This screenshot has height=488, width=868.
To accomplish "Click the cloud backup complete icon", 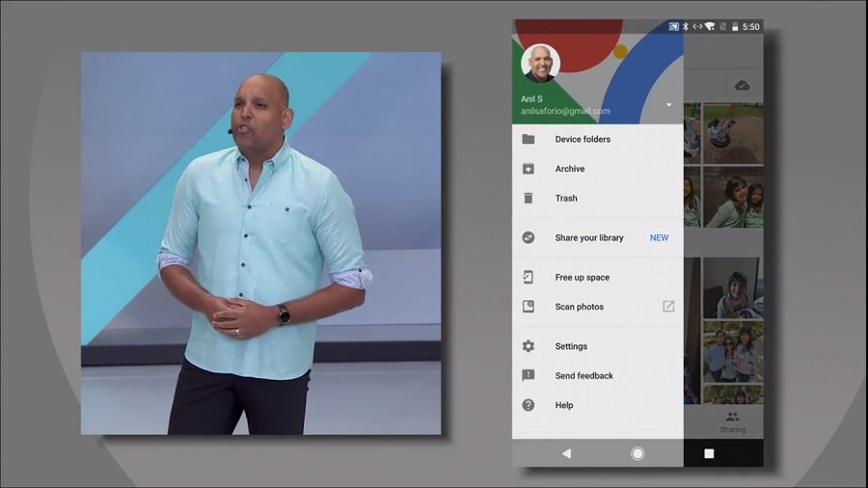I will click(x=742, y=85).
